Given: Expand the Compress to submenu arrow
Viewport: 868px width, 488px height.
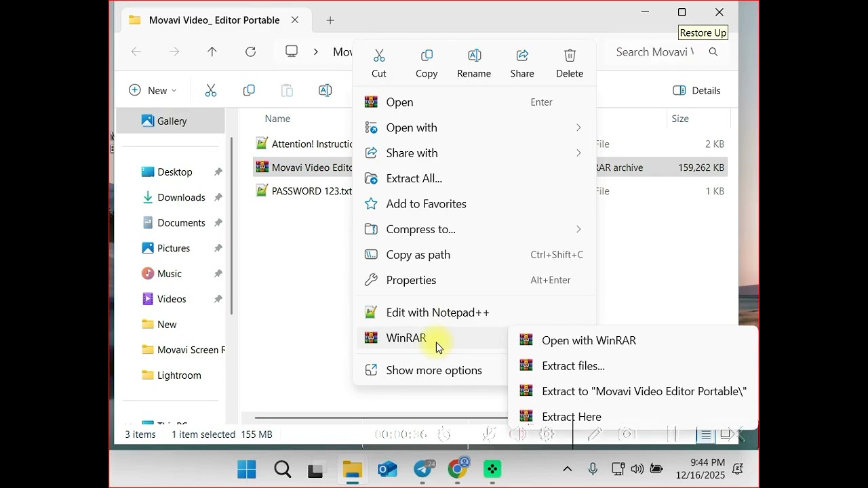Looking at the screenshot, I should point(578,229).
